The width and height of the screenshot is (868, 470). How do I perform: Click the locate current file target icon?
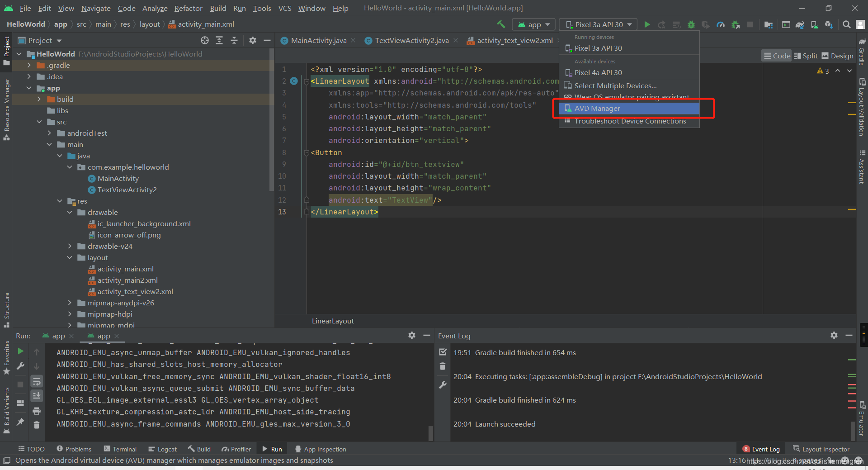[205, 40]
